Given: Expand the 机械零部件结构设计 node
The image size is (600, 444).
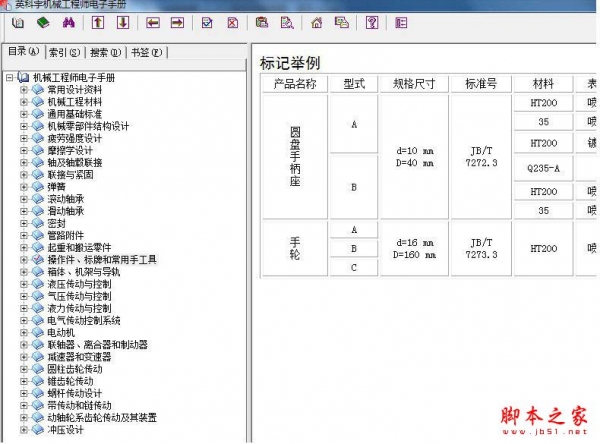Looking at the screenshot, I should 24,126.
